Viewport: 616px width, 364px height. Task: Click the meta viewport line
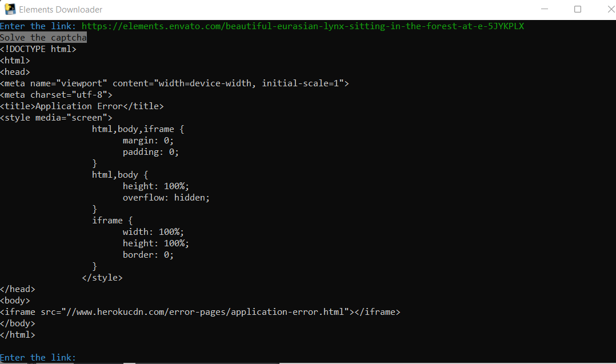point(174,83)
